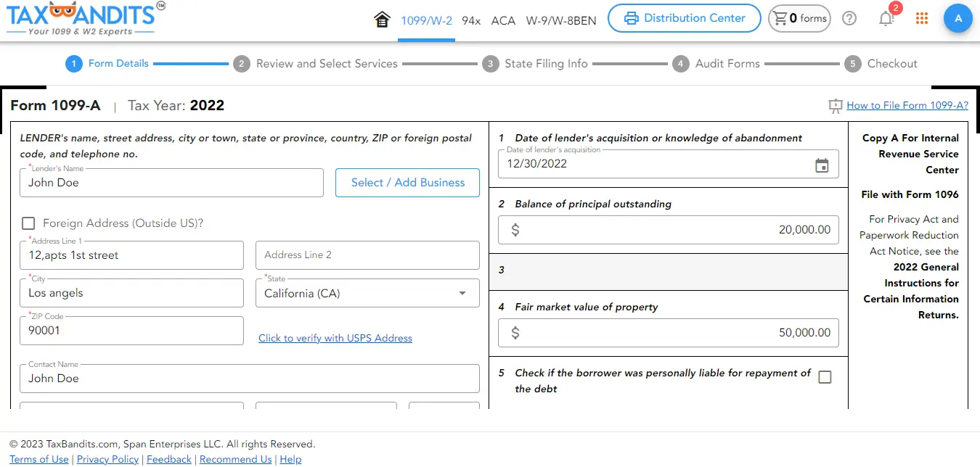Click the billboard icon next to How to File
This screenshot has width=980, height=467.
pyautogui.click(x=835, y=105)
